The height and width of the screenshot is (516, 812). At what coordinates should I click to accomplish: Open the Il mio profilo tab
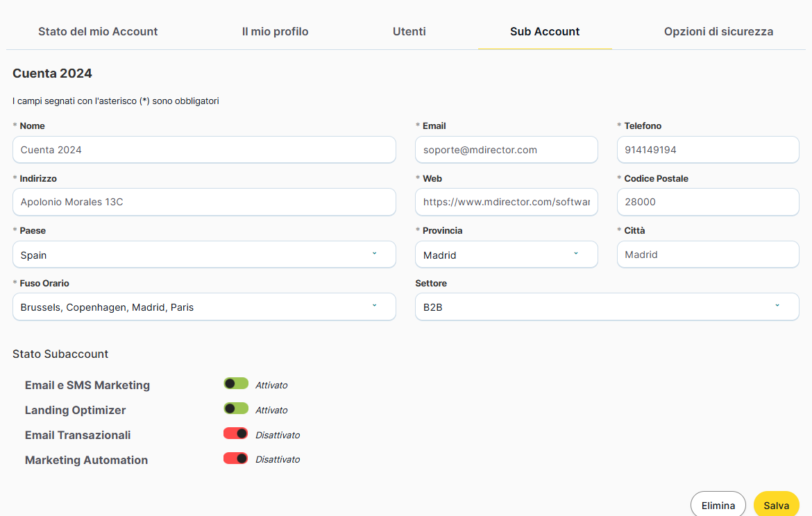[x=275, y=31]
